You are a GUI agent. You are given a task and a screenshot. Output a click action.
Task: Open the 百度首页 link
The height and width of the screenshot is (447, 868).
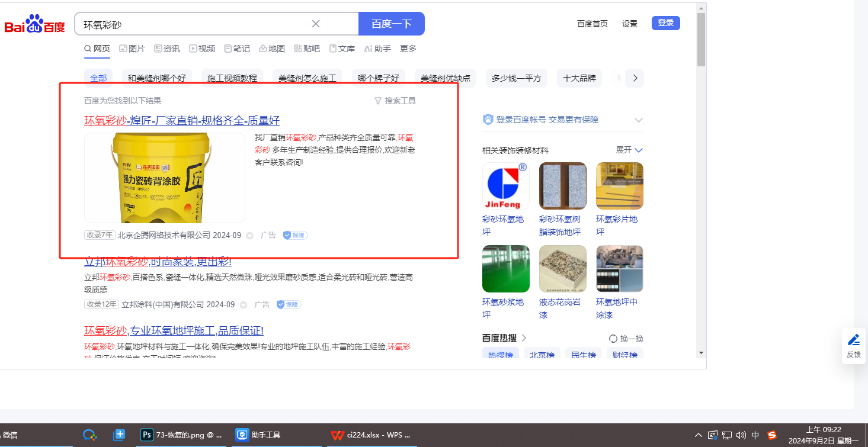click(592, 24)
